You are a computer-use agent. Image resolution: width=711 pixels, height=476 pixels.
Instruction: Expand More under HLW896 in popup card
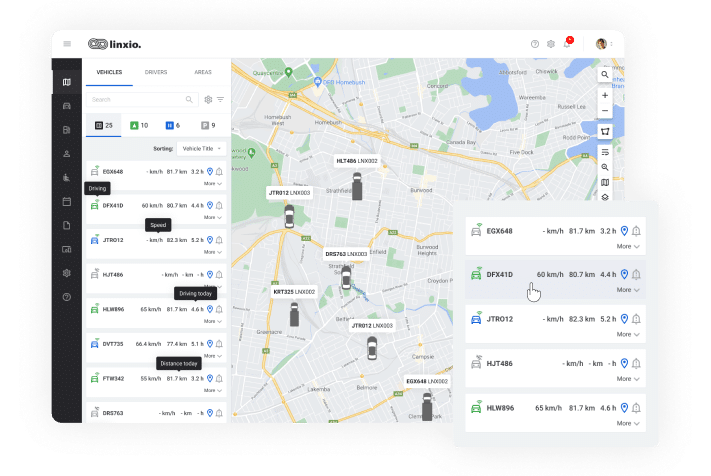[627, 422]
